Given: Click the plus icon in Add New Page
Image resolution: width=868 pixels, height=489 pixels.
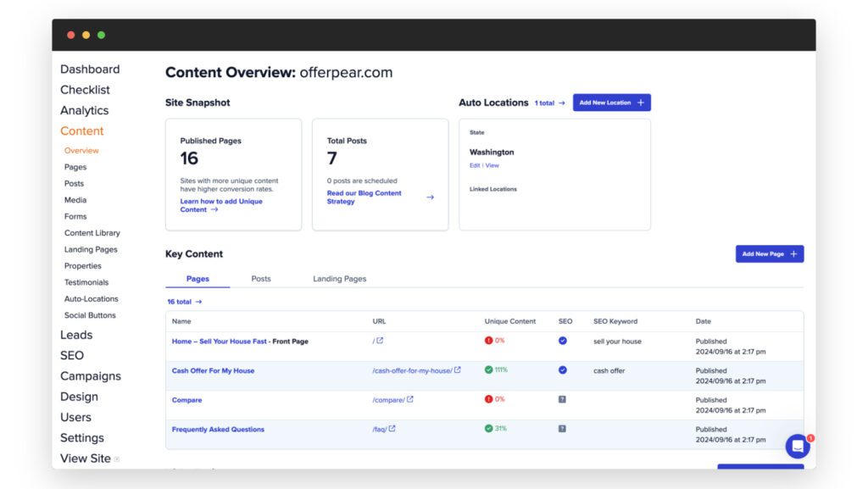Looking at the screenshot, I should coord(793,254).
